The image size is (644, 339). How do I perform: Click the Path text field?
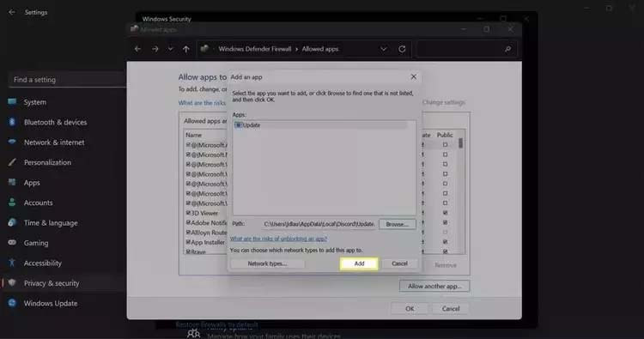(319, 224)
